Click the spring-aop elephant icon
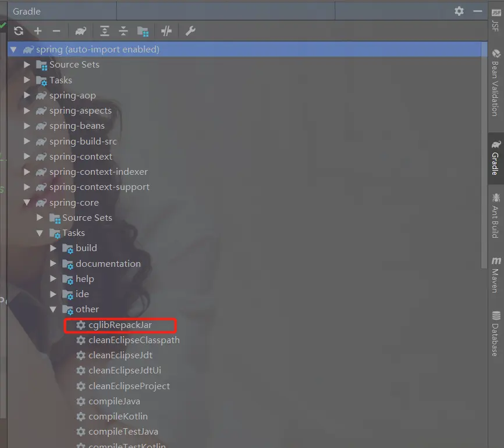The height and width of the screenshot is (448, 504). pos(41,96)
